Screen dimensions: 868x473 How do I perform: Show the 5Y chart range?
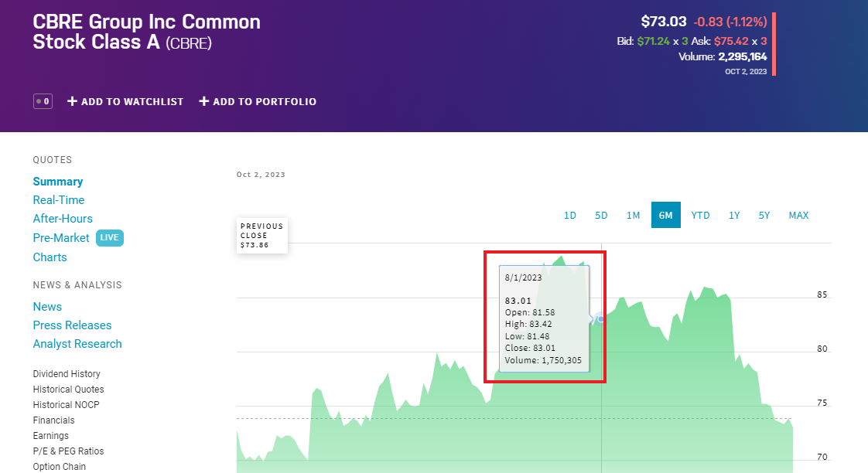click(x=764, y=215)
